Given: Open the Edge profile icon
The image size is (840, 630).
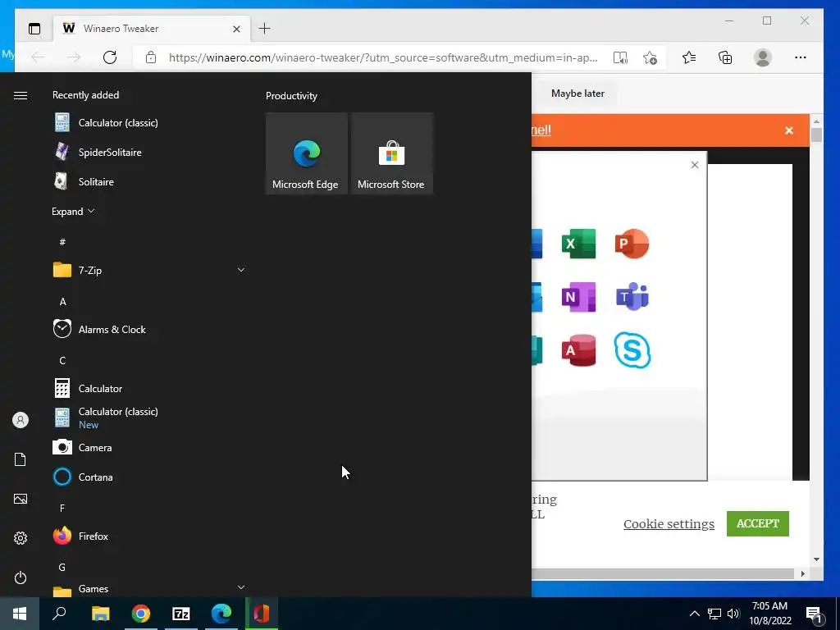Looking at the screenshot, I should pyautogui.click(x=762, y=57).
